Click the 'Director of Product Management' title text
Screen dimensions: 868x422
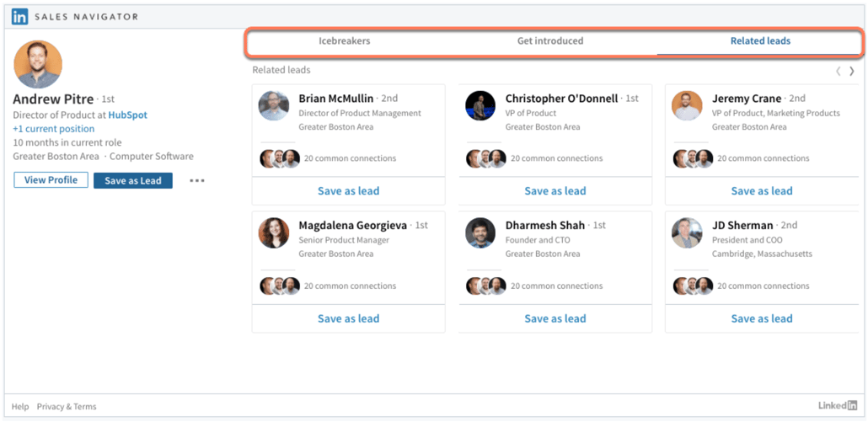point(360,114)
